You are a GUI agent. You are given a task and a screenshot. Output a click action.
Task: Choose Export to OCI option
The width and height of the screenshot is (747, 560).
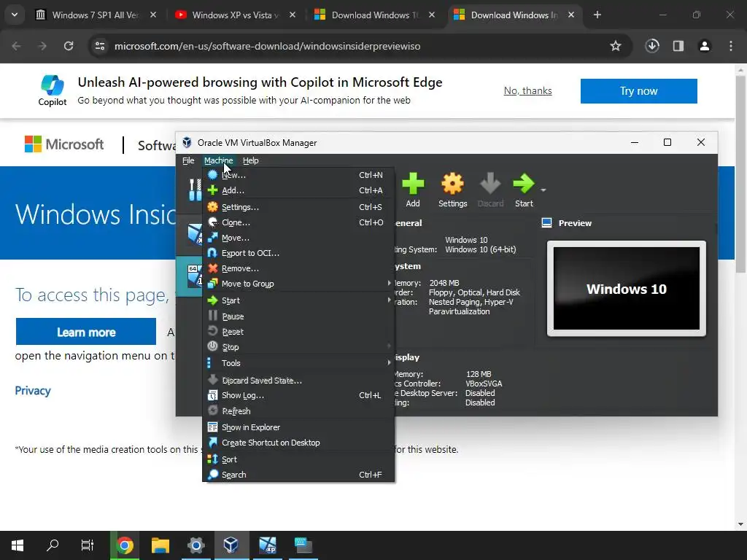click(x=298, y=253)
